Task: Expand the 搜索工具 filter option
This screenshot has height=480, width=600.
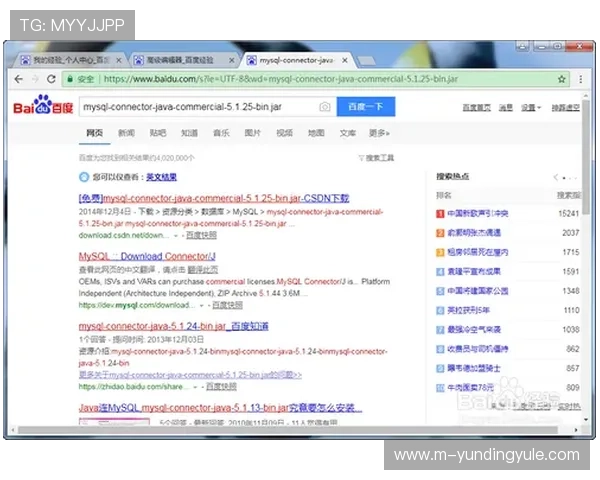Action: tap(376, 158)
